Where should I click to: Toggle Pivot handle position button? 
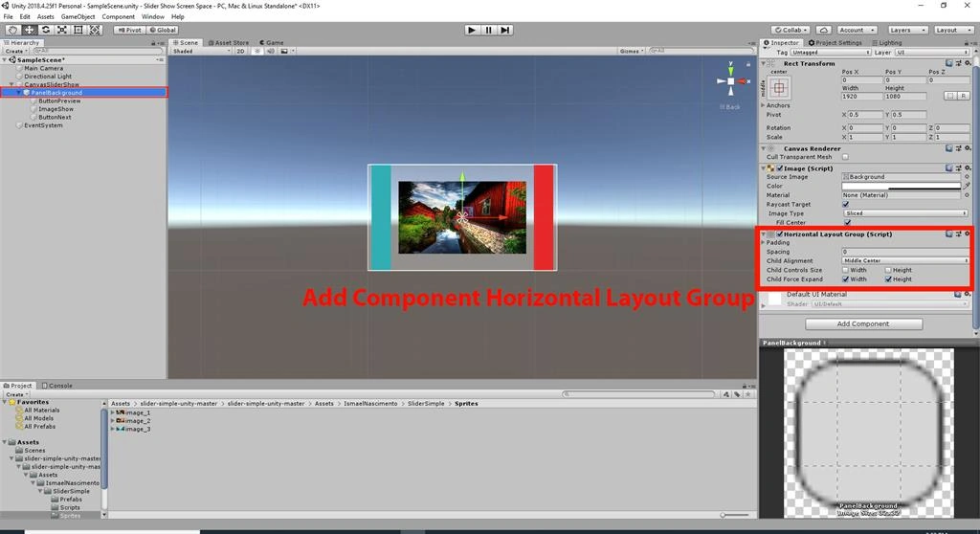[129, 30]
